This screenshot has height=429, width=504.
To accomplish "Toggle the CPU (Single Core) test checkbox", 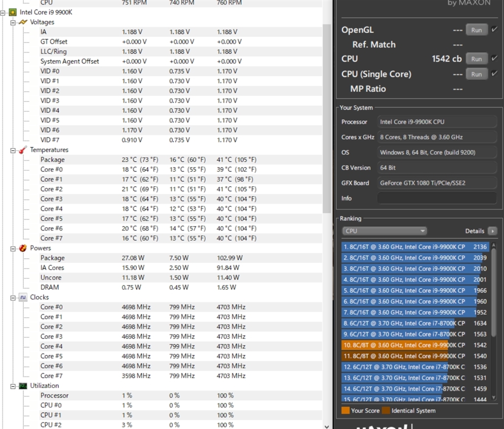I will coord(494,74).
